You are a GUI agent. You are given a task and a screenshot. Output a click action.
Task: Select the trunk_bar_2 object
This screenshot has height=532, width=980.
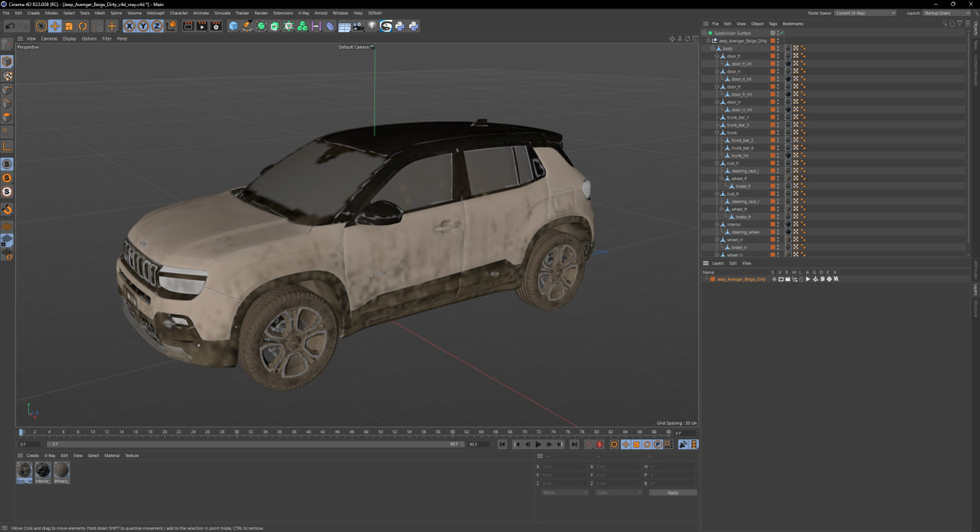click(742, 140)
